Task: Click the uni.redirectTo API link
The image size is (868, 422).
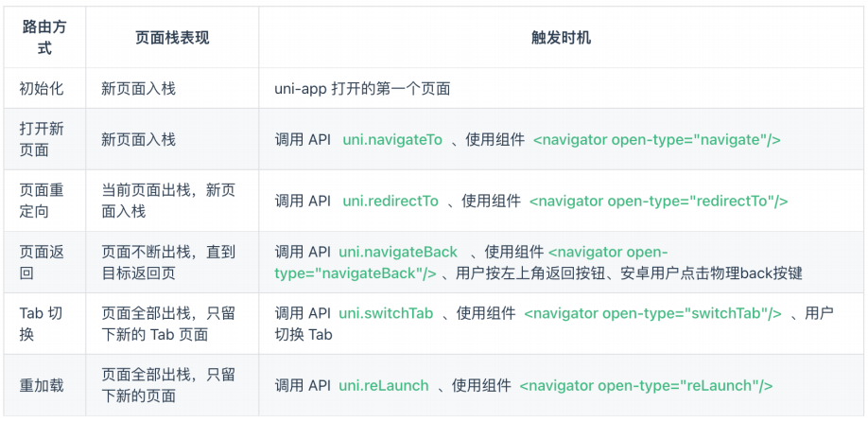Action: tap(390, 201)
